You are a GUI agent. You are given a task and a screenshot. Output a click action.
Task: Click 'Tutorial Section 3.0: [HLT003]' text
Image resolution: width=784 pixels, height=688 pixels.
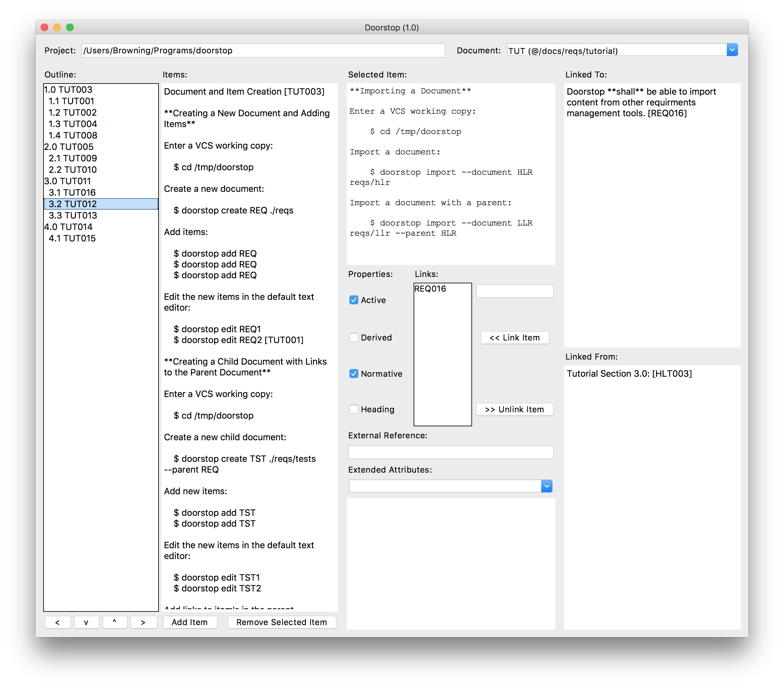tap(629, 374)
